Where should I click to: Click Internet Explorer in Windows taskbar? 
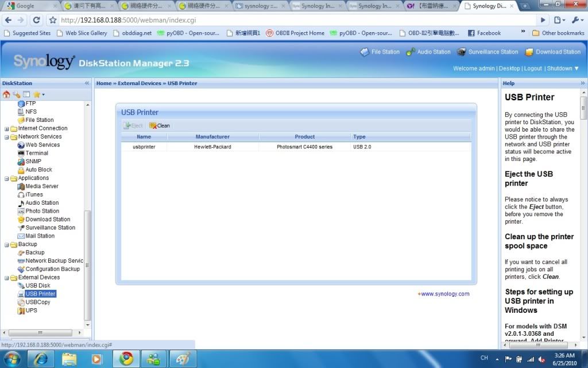40,359
